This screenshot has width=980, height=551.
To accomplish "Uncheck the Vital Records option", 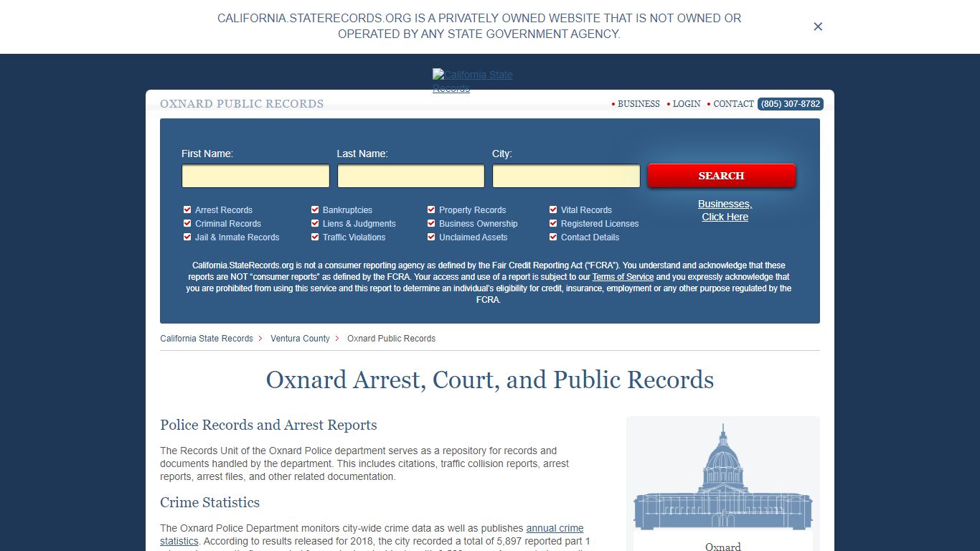I will (553, 209).
